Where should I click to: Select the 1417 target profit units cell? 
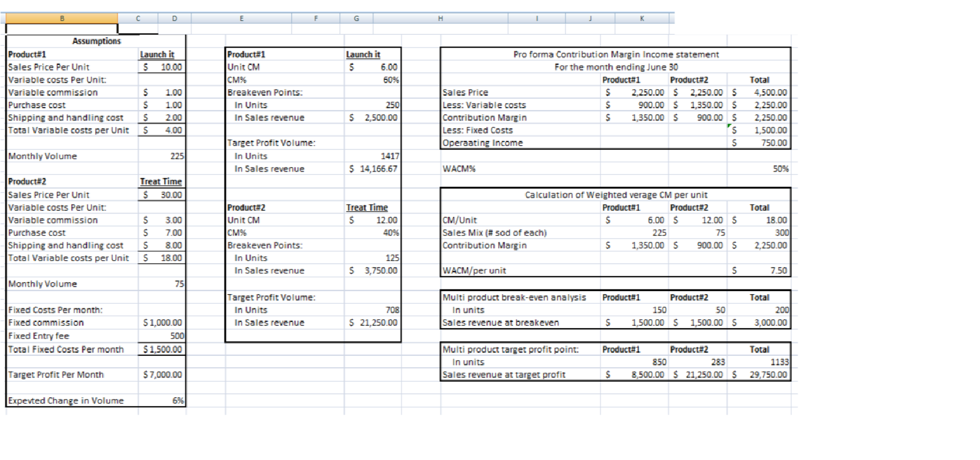click(373, 156)
